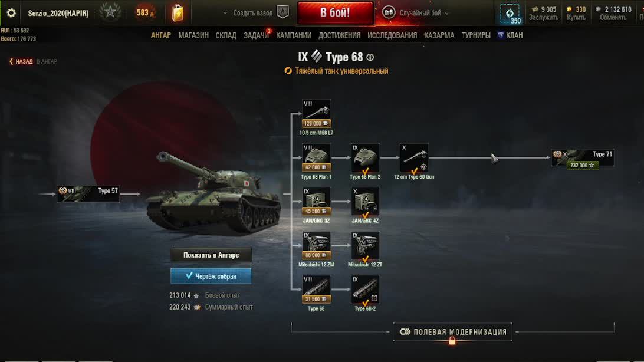Open the settings gear menu
Viewport: 644px width, 362px height.
click(x=11, y=13)
